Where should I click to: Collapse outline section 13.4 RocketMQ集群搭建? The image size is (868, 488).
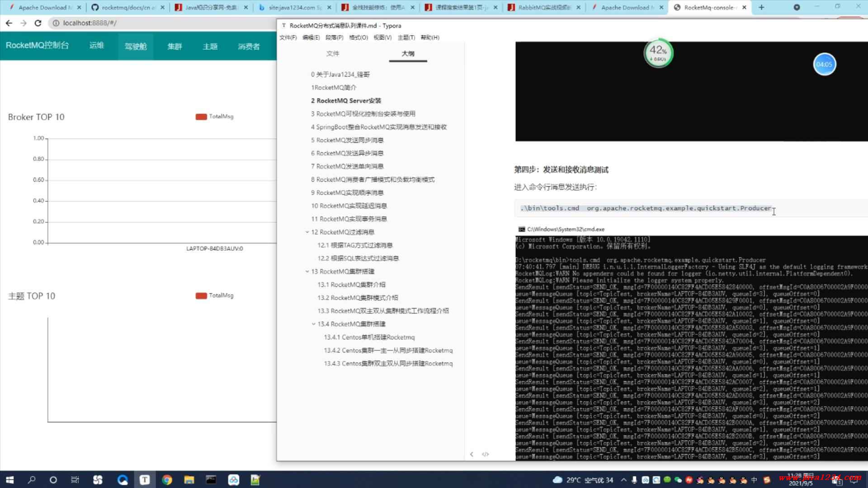coord(313,324)
